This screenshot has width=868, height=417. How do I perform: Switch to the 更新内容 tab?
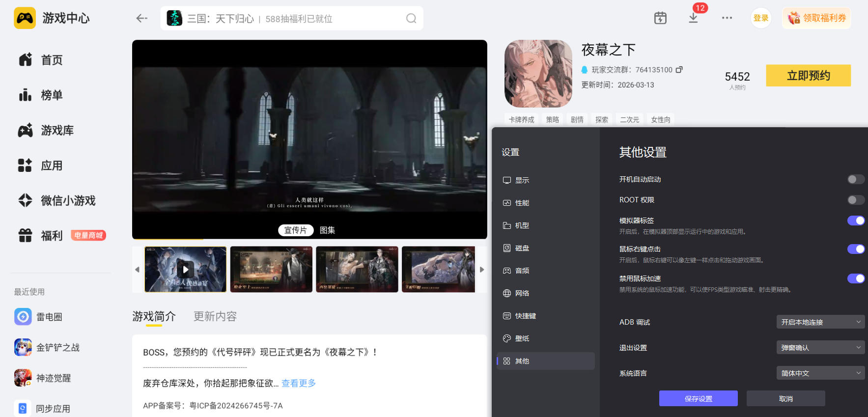point(215,316)
